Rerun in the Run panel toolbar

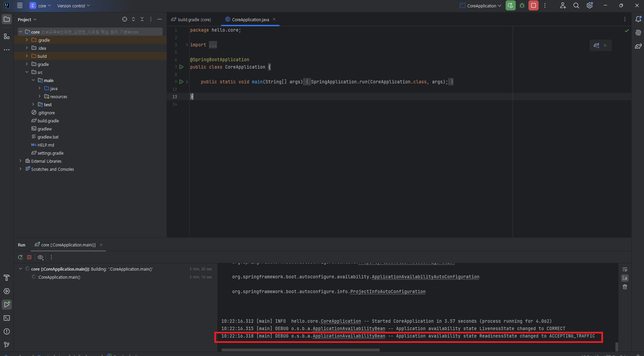(x=20, y=257)
